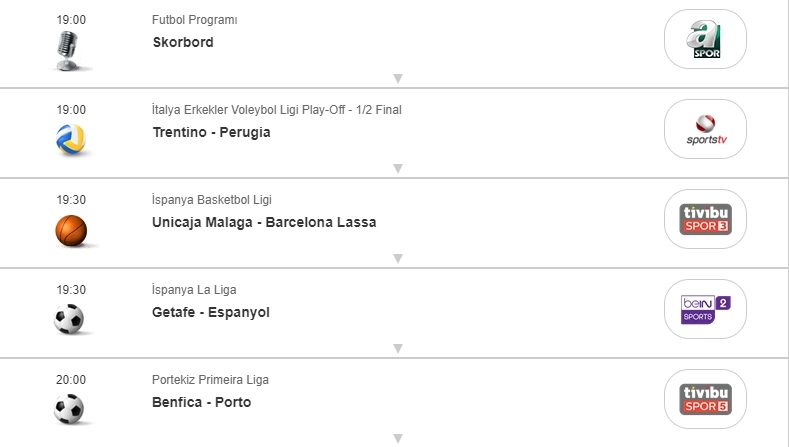This screenshot has width=789, height=447.
Task: Select the Benfica - Porto match title
Action: (x=202, y=402)
